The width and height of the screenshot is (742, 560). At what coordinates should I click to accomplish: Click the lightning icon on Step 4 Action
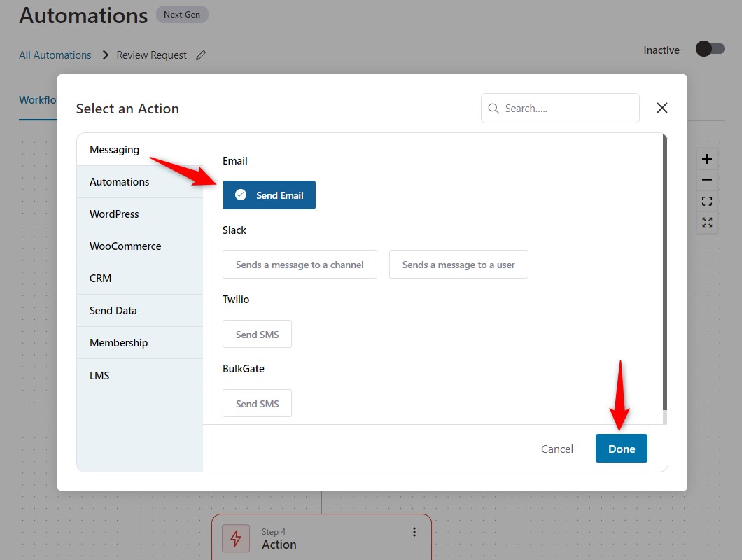coord(234,539)
